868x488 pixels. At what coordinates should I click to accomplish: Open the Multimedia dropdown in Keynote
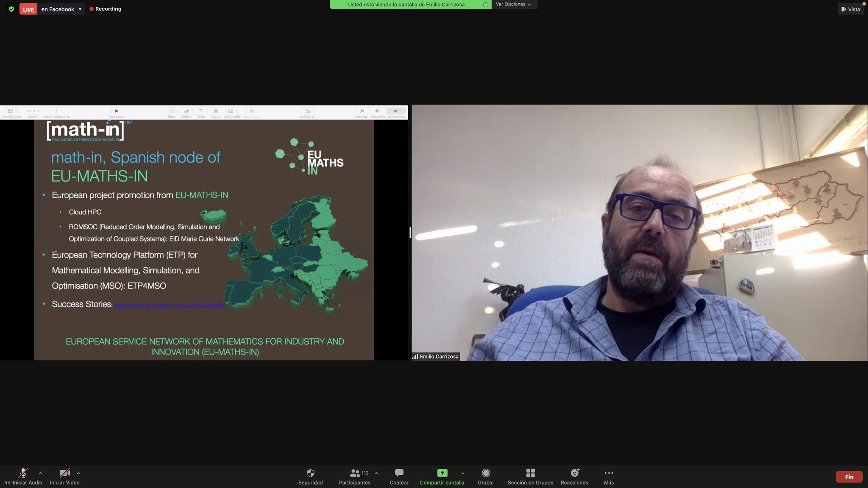pyautogui.click(x=232, y=111)
